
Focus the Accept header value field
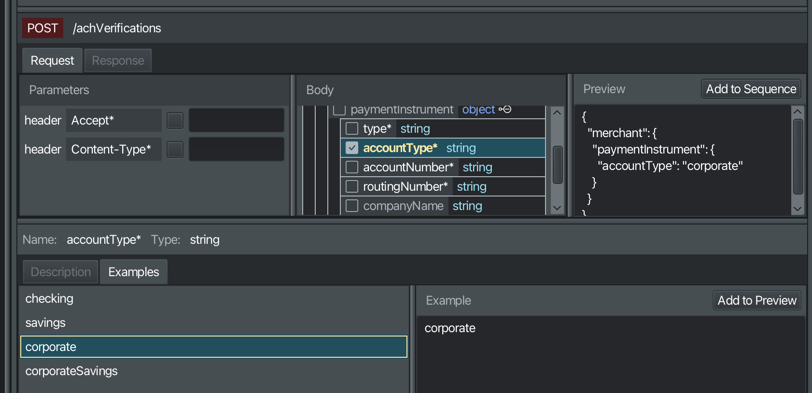click(x=236, y=121)
